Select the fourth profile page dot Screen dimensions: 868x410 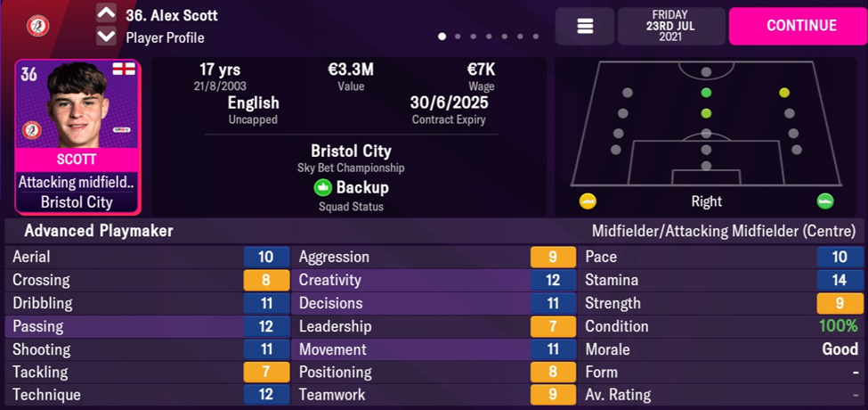point(489,37)
